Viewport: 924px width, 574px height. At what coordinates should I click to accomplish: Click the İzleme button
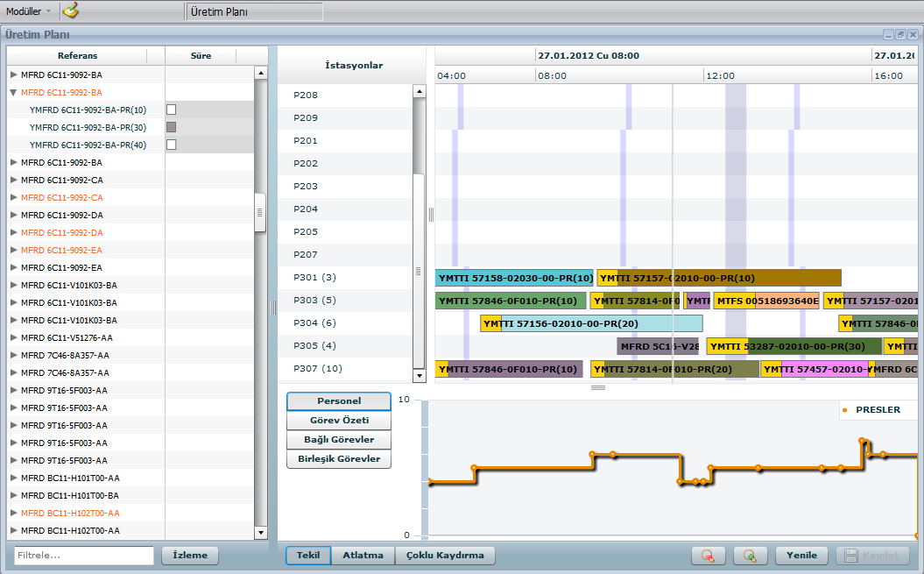pyautogui.click(x=190, y=556)
